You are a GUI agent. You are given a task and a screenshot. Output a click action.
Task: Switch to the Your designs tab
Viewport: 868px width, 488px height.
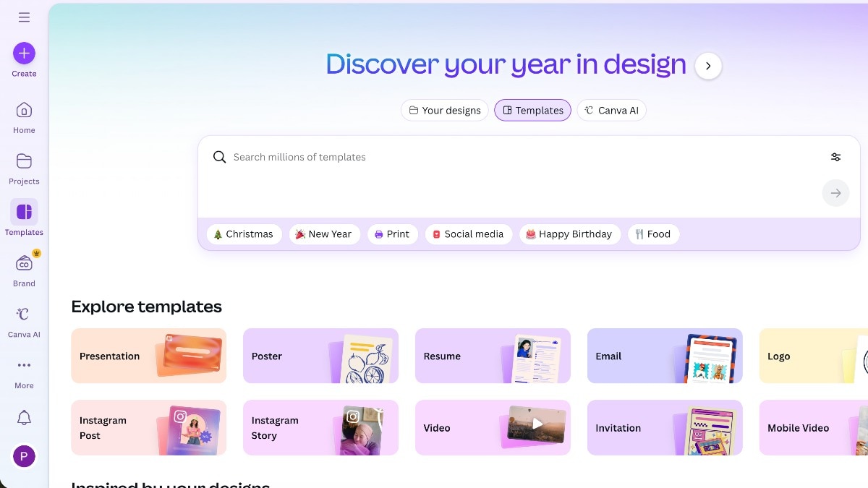pos(444,110)
